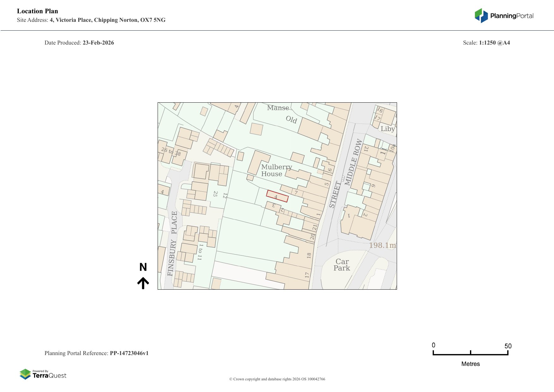Screen dimensions: 554x392
Task: Click the 198.1m spot height marker
Action: [x=382, y=245]
